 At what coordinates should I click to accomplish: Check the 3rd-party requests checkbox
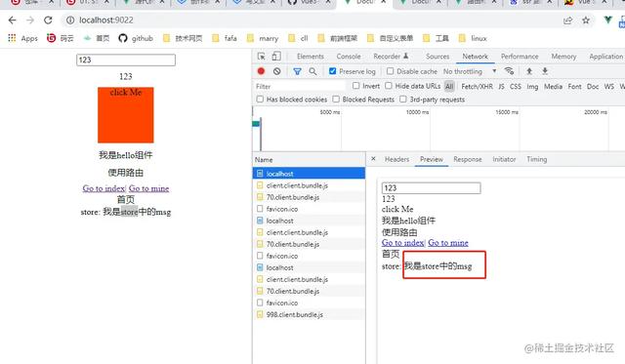pyautogui.click(x=403, y=99)
